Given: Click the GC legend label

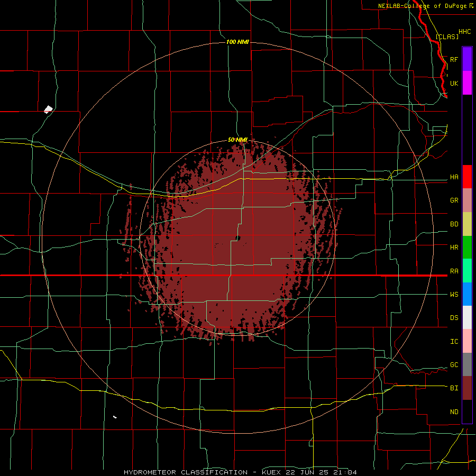Looking at the screenshot, I should tap(454, 365).
